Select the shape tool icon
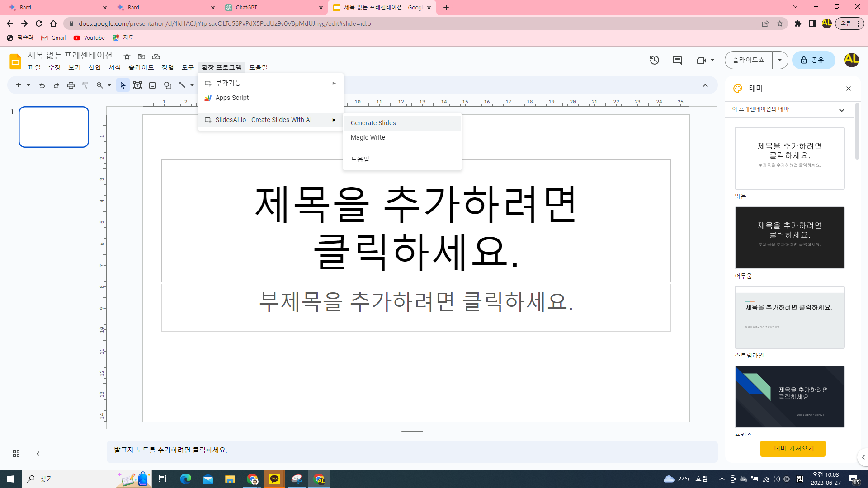 [168, 85]
